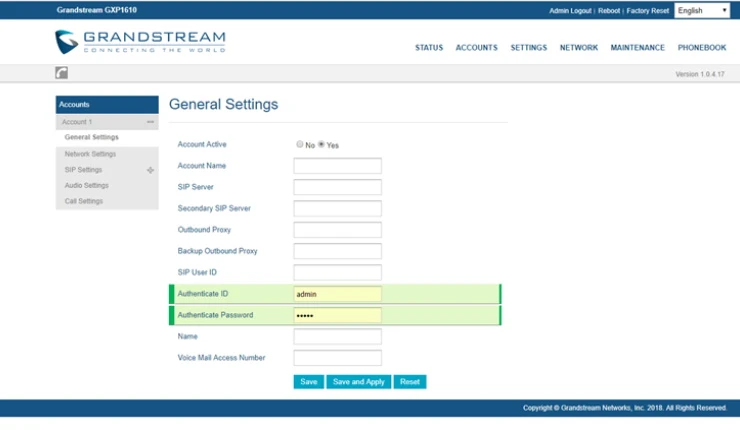Viewport: 740px width, 430px height.
Task: Open the SETTINGS menu
Action: [529, 48]
